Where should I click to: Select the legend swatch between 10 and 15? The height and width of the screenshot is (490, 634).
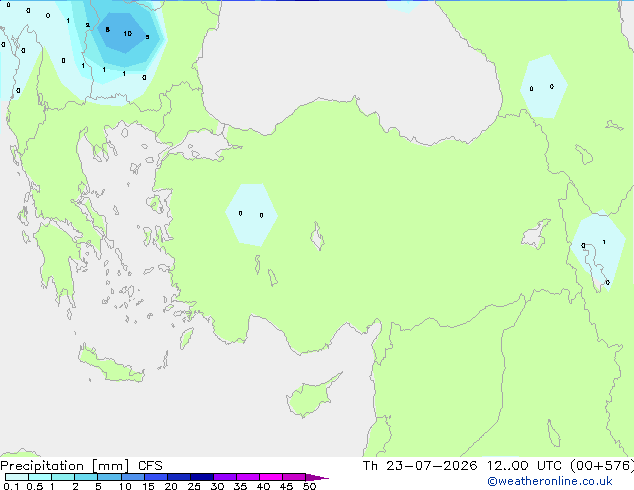[132, 477]
